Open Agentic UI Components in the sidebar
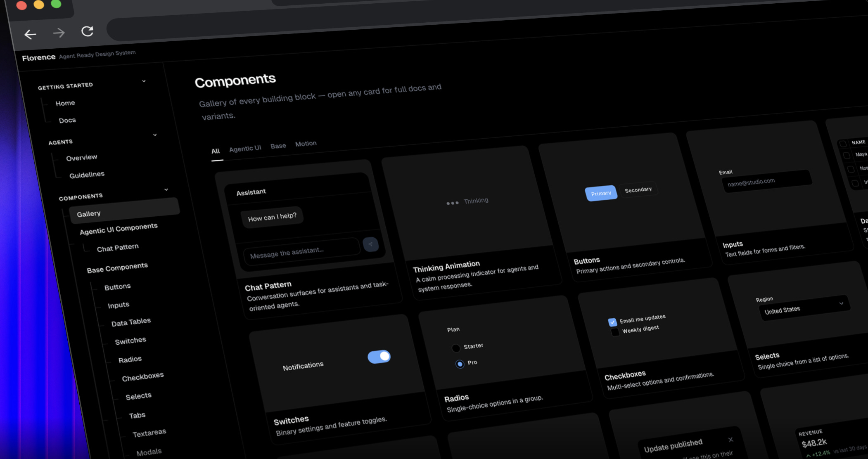This screenshot has height=459, width=868. pyautogui.click(x=119, y=229)
